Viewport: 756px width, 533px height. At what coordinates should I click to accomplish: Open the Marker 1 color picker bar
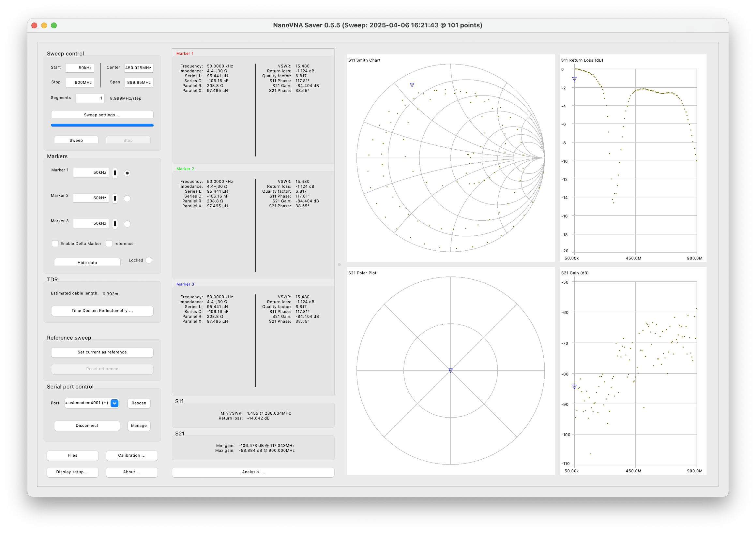pos(115,173)
